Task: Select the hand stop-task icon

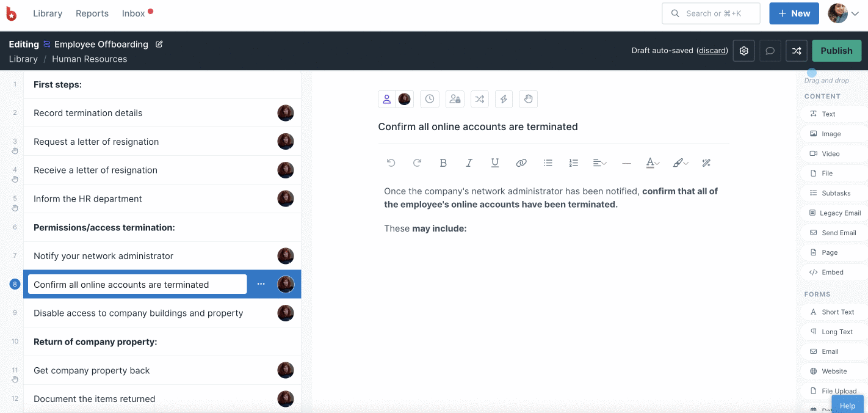Action: [x=528, y=99]
